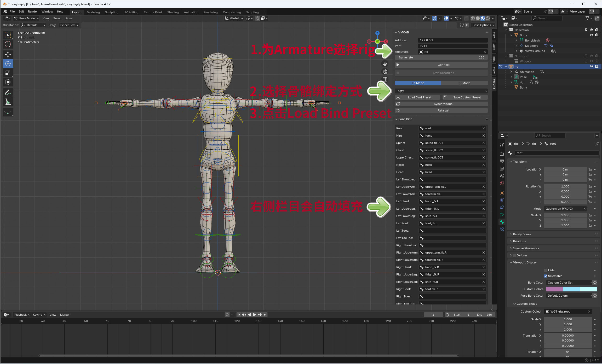Open Bone properties tab icon

tap(502, 222)
